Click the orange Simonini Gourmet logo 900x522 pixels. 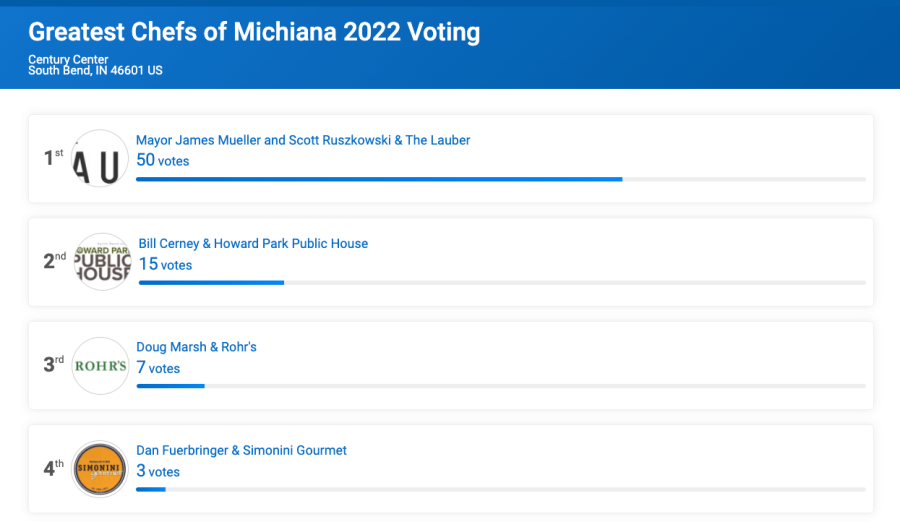pos(101,469)
